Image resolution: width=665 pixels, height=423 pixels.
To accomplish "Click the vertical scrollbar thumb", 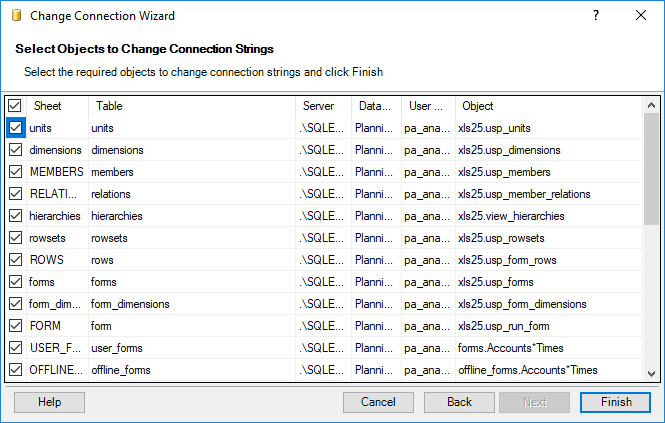I will point(651,169).
